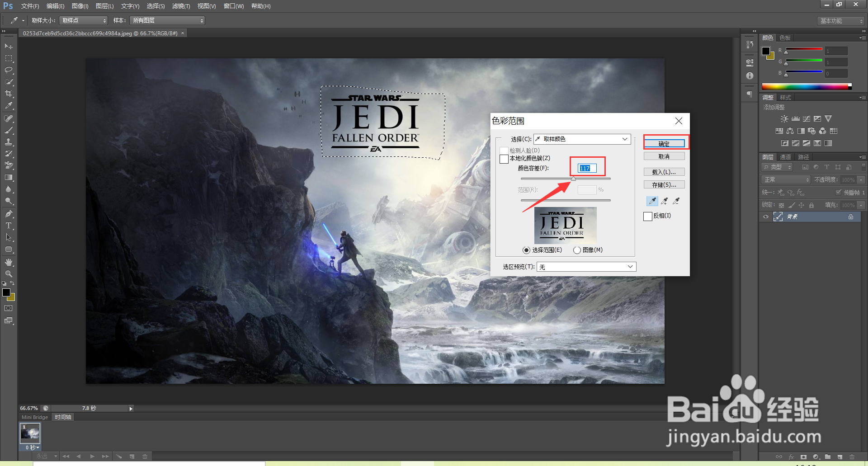Toggle the 传播帧 checkbox in layers panel
Screen dimensions: 868x466
pyautogui.click(x=838, y=192)
